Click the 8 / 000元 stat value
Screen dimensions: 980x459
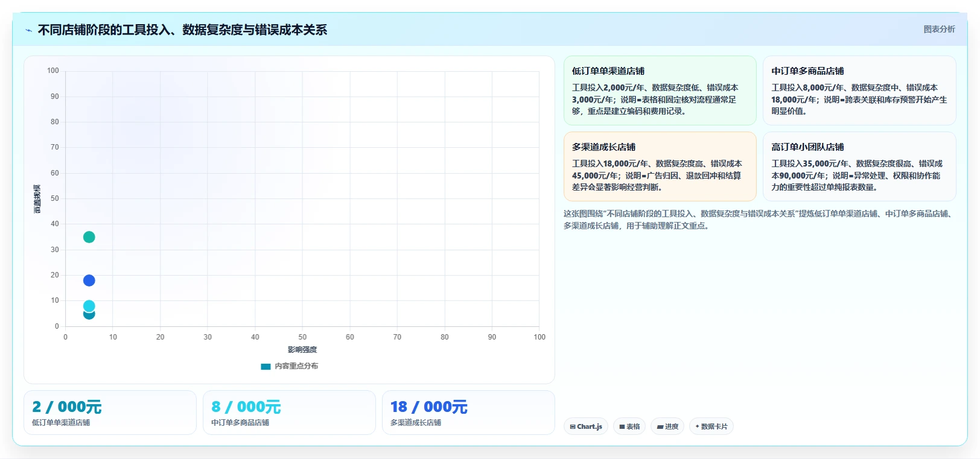point(246,407)
